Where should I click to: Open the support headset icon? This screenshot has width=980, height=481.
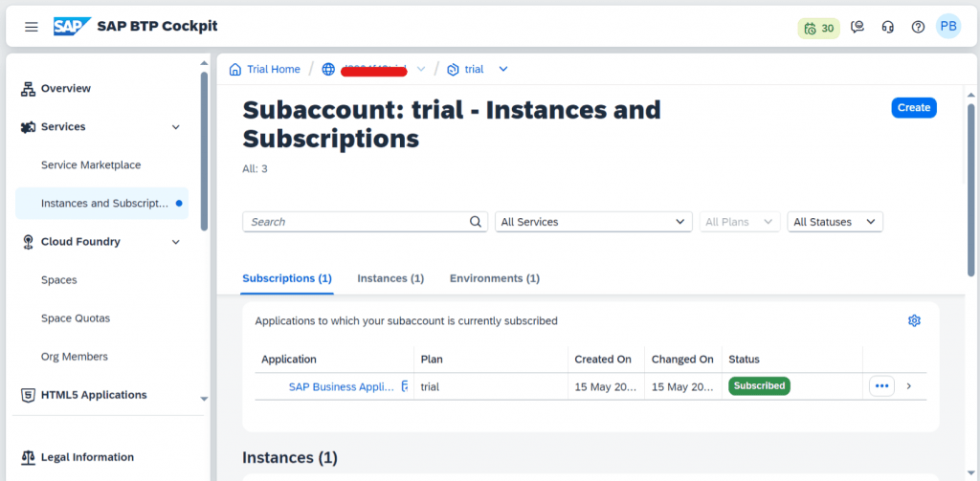point(887,27)
